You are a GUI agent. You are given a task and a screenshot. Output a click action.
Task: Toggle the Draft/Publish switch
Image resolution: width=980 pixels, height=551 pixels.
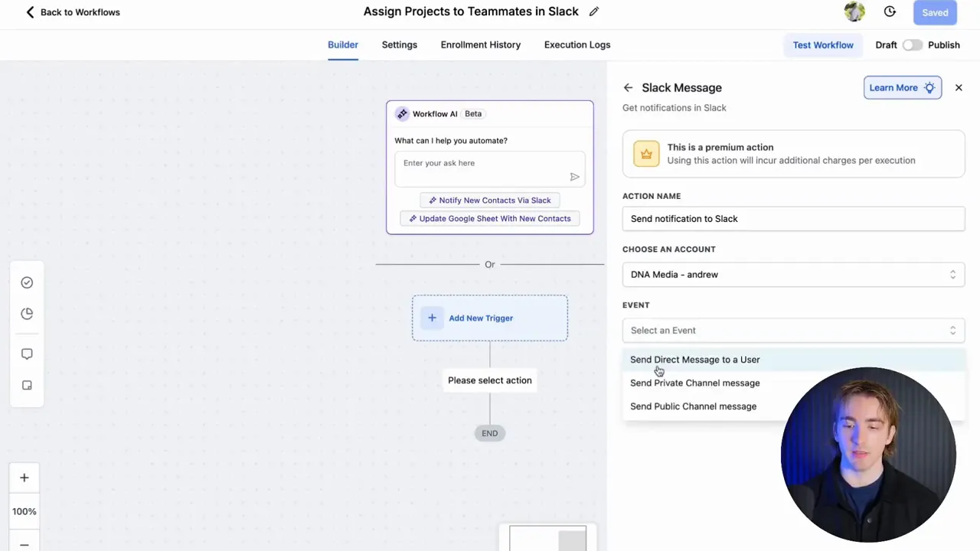pyautogui.click(x=912, y=45)
